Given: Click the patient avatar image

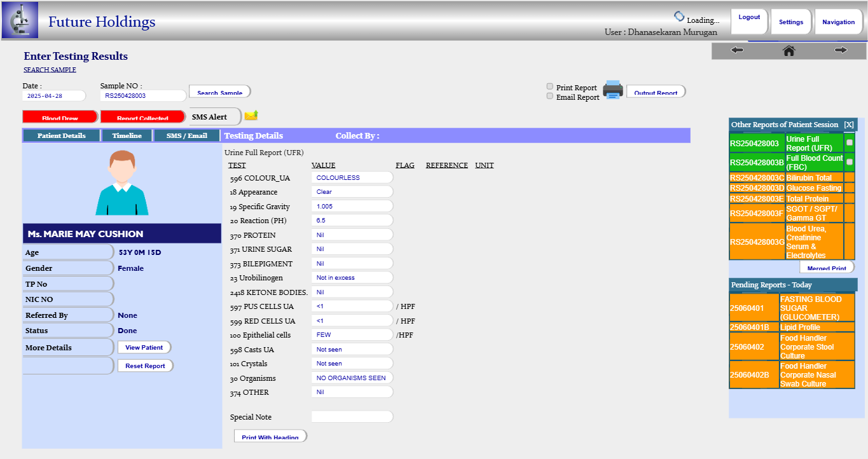Looking at the screenshot, I should click(x=122, y=183).
